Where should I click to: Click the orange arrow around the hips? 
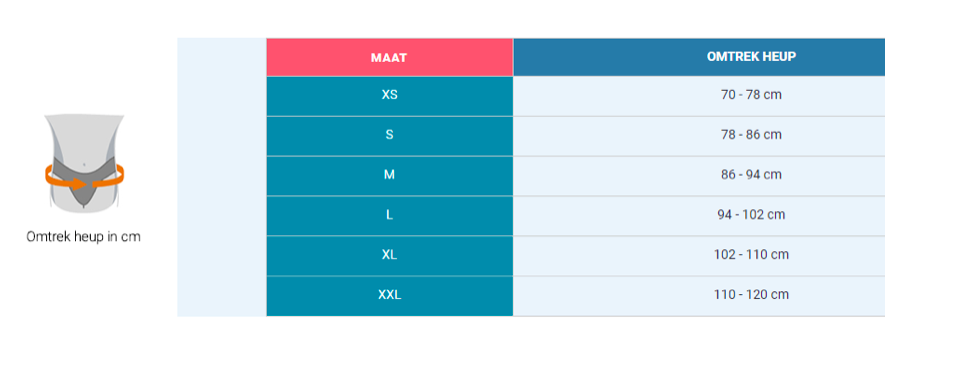pos(84,176)
